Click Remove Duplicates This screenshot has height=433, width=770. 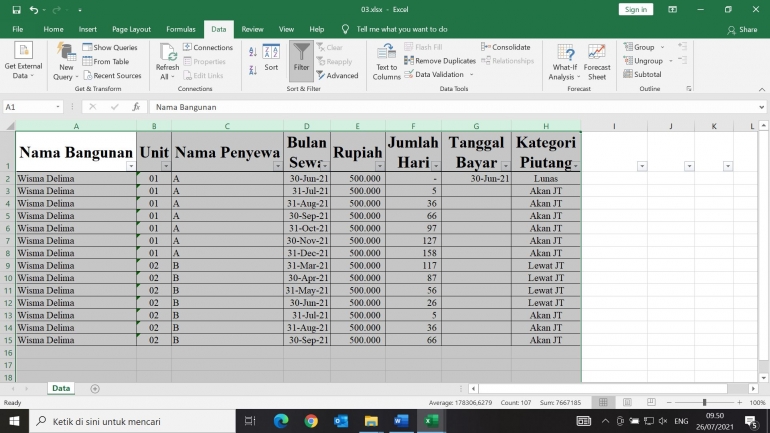[440, 61]
